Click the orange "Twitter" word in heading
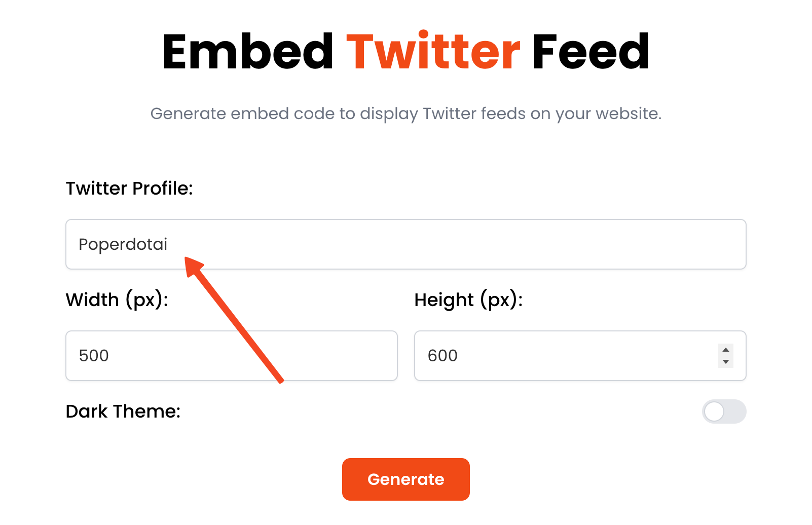Viewport: 812px width, 525px height. pyautogui.click(x=433, y=52)
